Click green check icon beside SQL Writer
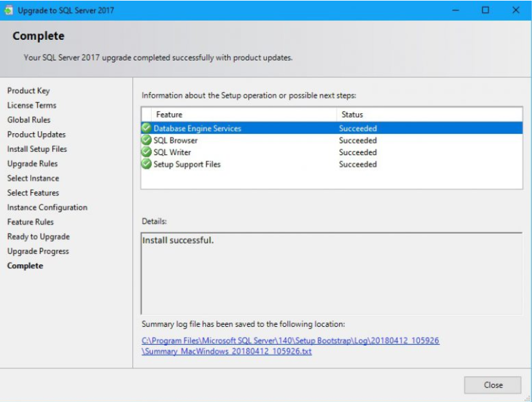Viewport: 532px width, 402px height. (x=146, y=152)
